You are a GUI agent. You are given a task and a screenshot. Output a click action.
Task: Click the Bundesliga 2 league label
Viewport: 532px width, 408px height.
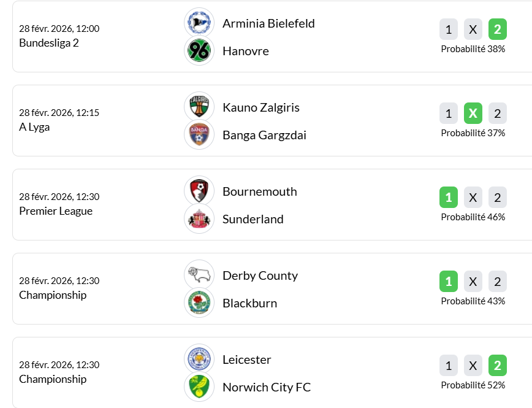tap(49, 43)
